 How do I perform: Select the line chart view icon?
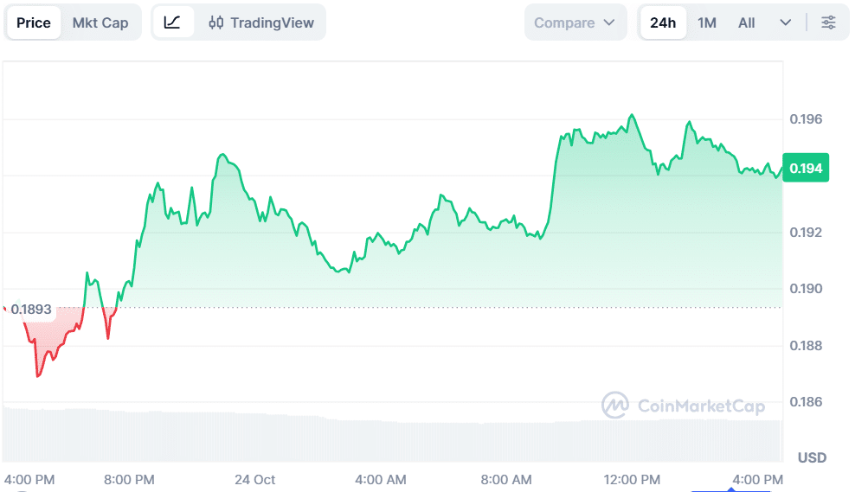172,22
